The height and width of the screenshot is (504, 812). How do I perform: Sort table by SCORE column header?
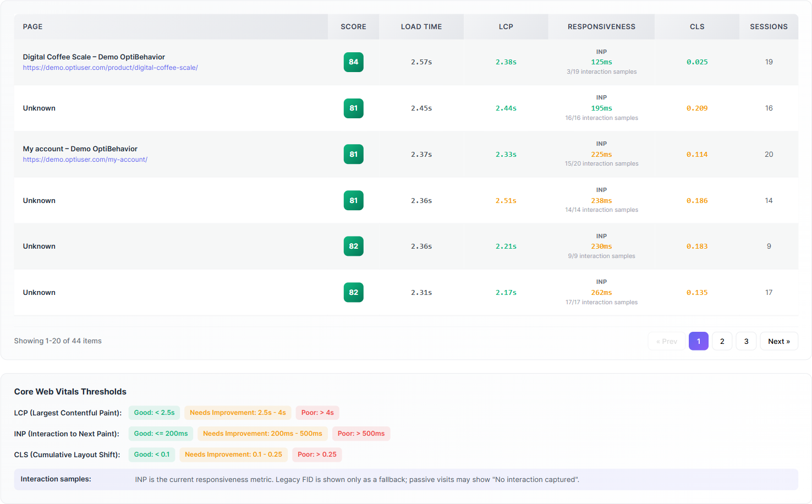[353, 26]
